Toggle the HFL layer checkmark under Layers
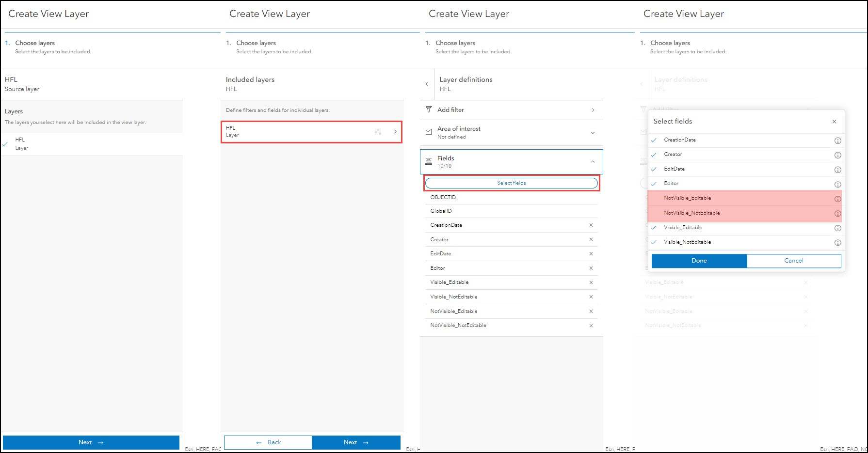The width and height of the screenshot is (868, 453). click(x=5, y=144)
